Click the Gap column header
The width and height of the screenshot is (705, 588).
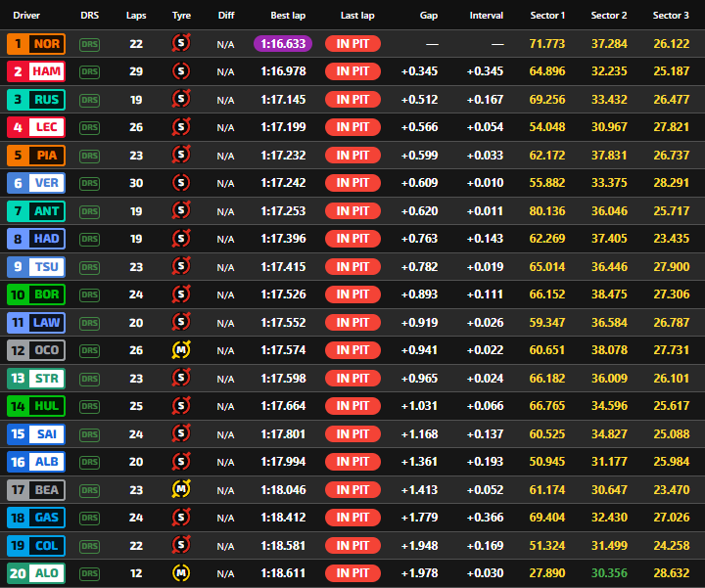coord(428,16)
